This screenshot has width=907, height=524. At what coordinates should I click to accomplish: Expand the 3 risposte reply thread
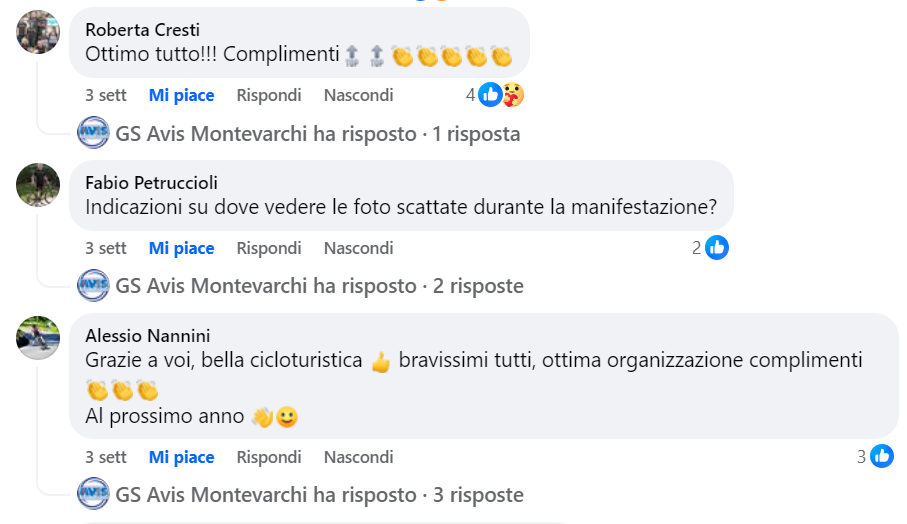(x=319, y=495)
